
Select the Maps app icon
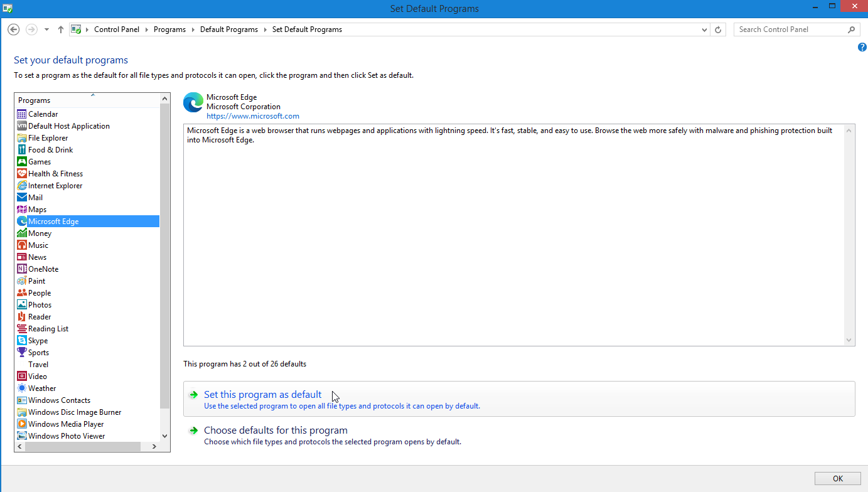22,210
